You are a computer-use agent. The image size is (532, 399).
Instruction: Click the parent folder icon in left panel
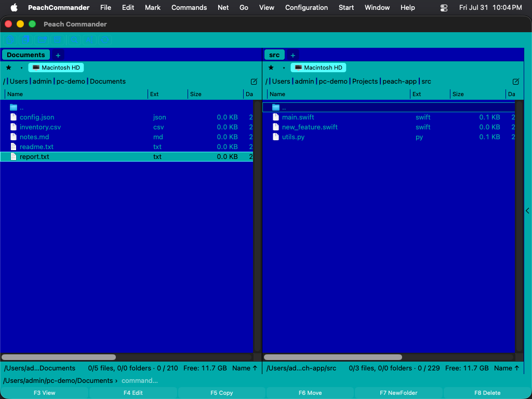click(x=14, y=108)
